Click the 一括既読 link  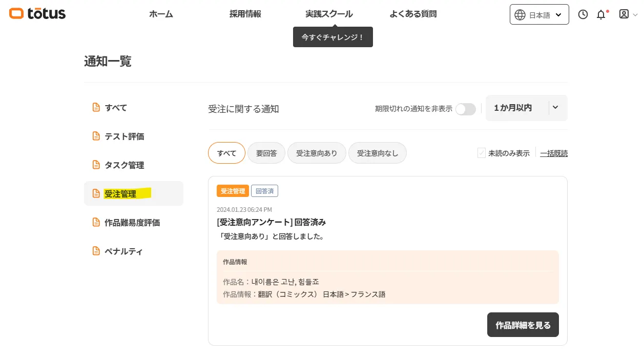[x=554, y=153]
